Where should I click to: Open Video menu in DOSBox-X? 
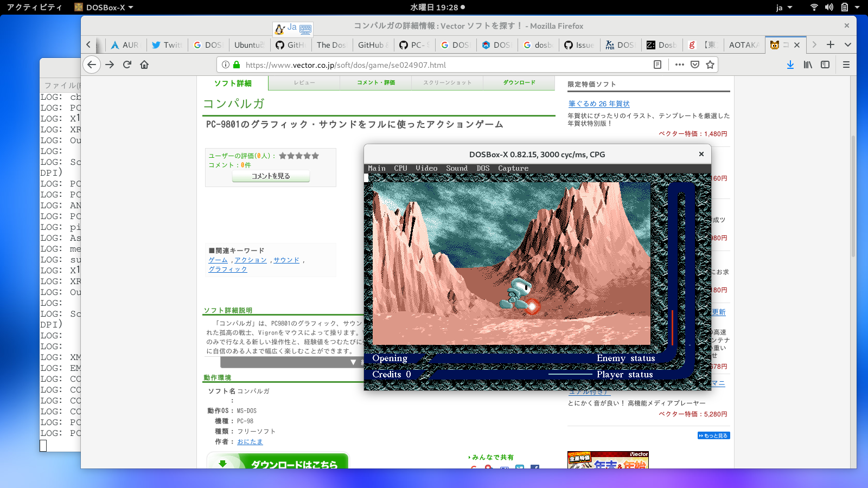click(x=426, y=169)
